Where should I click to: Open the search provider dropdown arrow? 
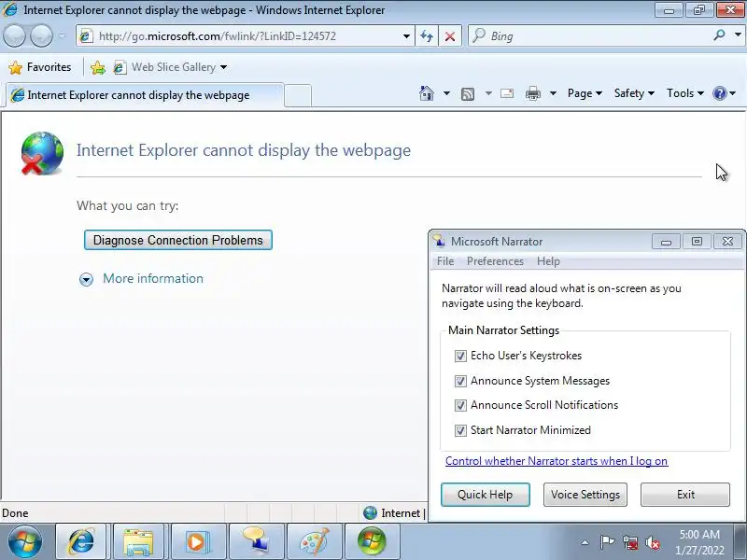[x=738, y=35]
